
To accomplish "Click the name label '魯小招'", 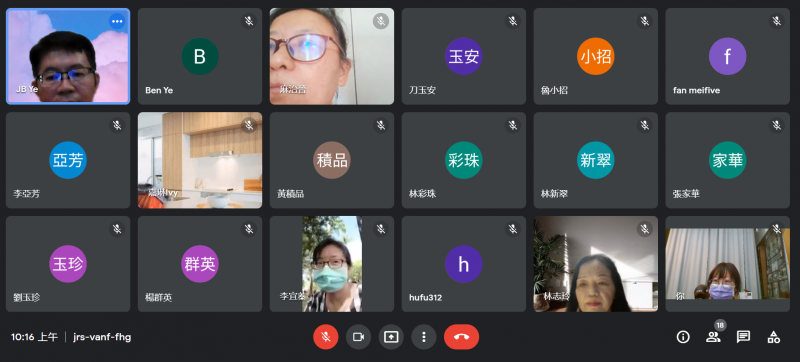I will (x=554, y=90).
